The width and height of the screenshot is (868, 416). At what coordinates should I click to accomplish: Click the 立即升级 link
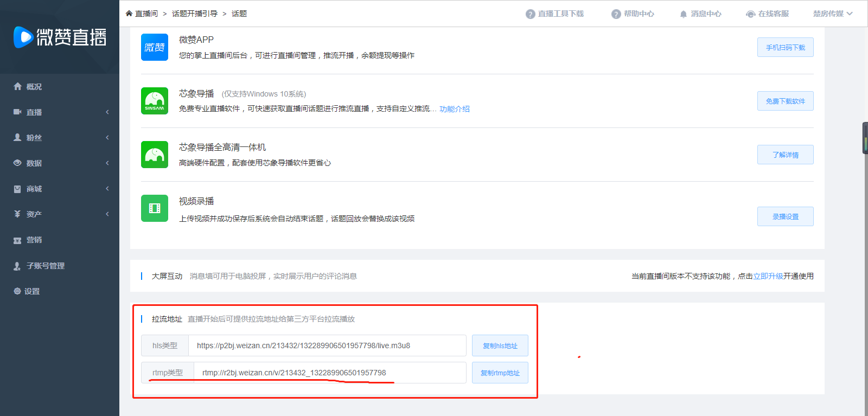pyautogui.click(x=768, y=276)
